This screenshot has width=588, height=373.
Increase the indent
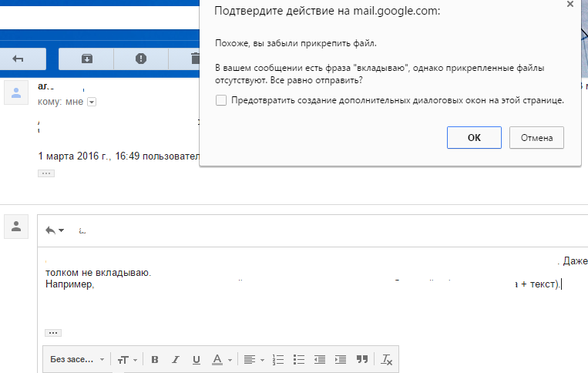point(341,360)
